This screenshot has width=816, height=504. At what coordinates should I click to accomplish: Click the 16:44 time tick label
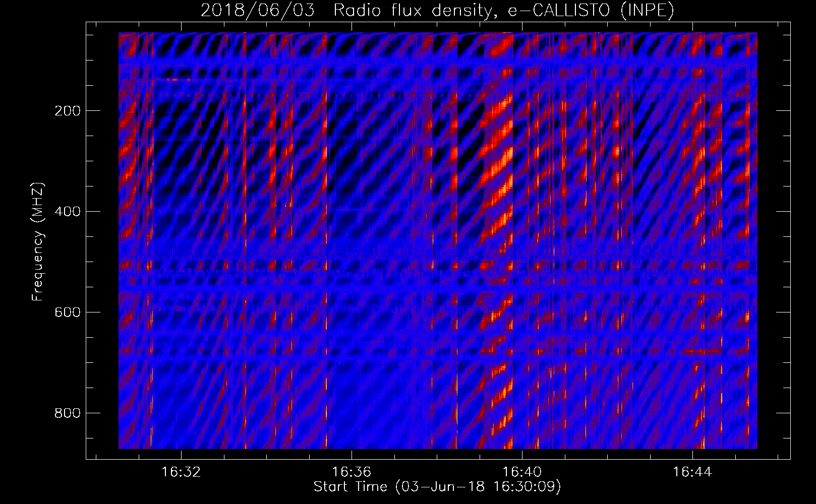[692, 472]
